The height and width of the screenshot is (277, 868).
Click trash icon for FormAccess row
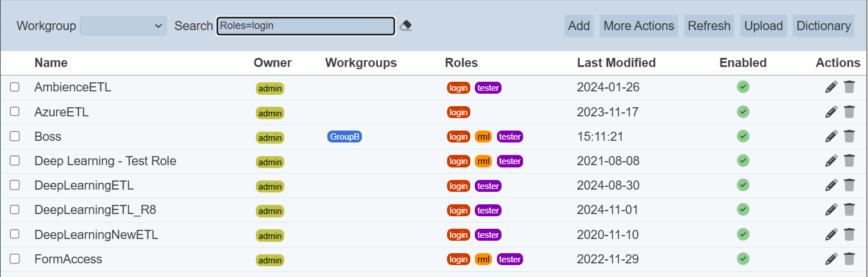[x=849, y=259]
